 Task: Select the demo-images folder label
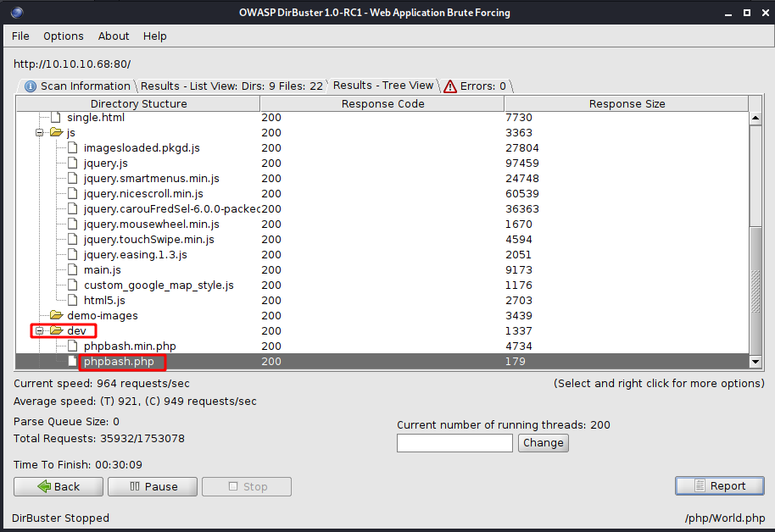(103, 316)
